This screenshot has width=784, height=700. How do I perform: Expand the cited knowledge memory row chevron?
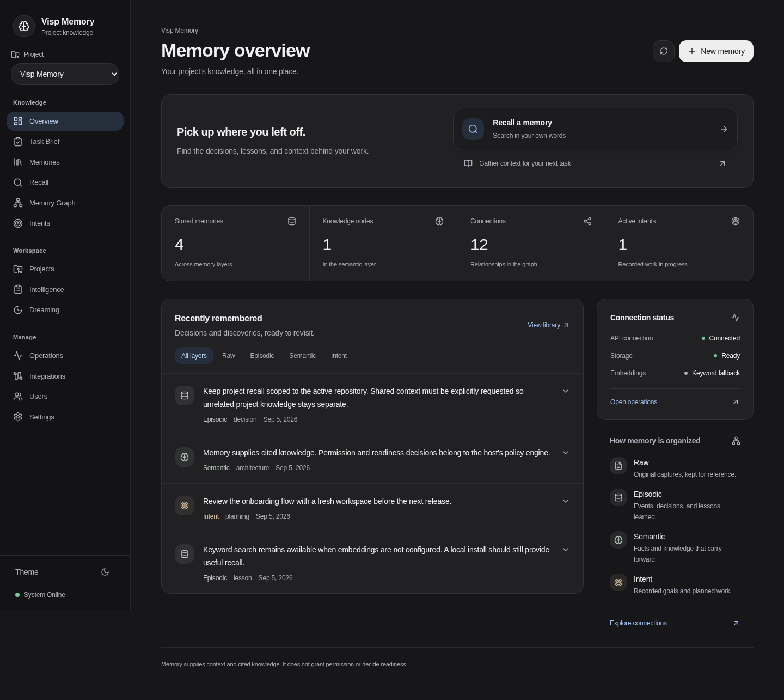[566, 453]
